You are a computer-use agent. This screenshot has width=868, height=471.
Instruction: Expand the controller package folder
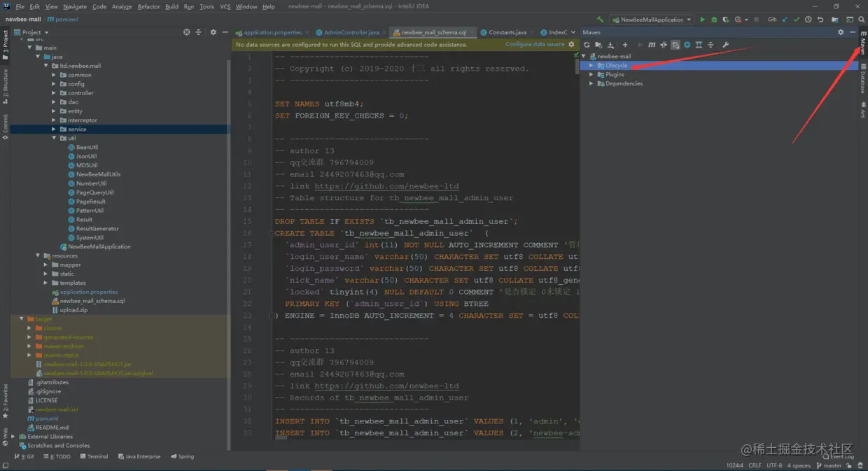[x=54, y=93]
